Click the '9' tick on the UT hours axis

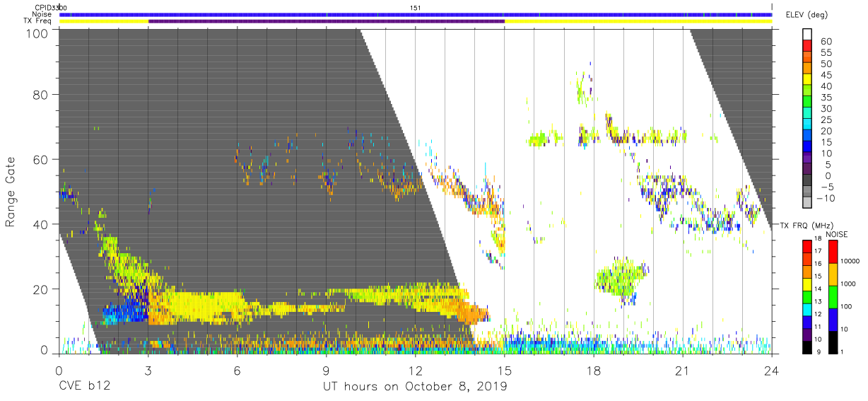coord(326,370)
